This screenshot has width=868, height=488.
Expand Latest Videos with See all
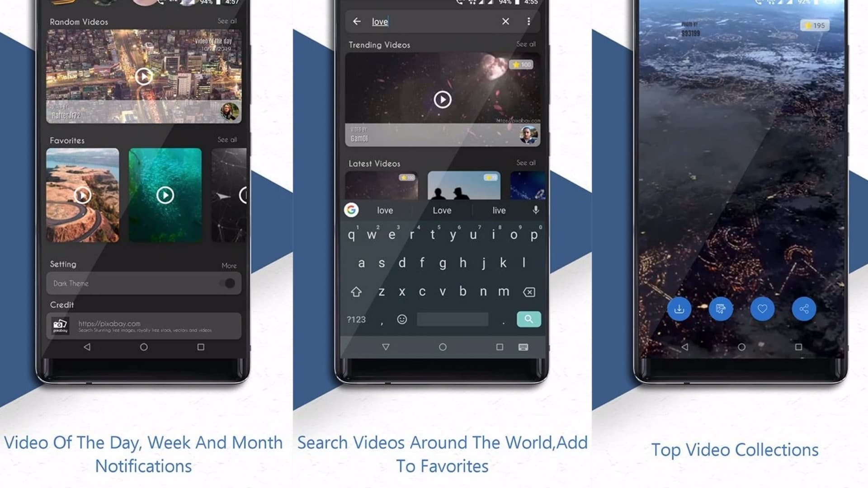(x=525, y=163)
